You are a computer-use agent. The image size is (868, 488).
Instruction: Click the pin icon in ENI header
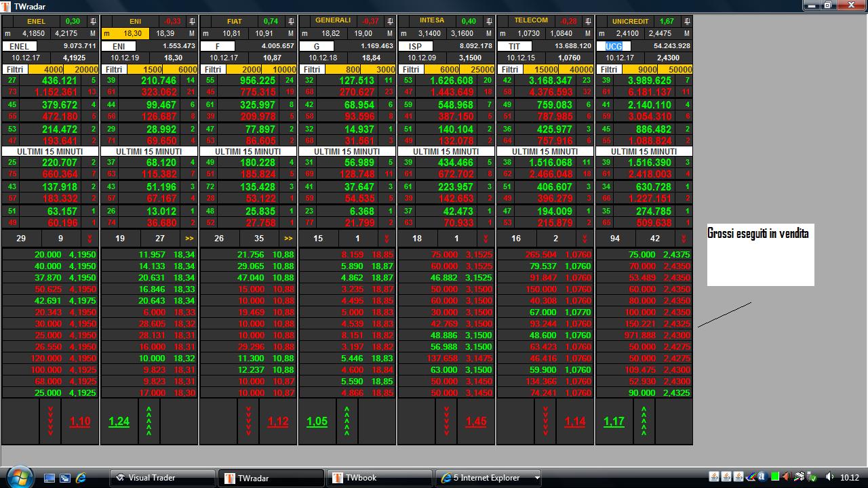tap(192, 22)
